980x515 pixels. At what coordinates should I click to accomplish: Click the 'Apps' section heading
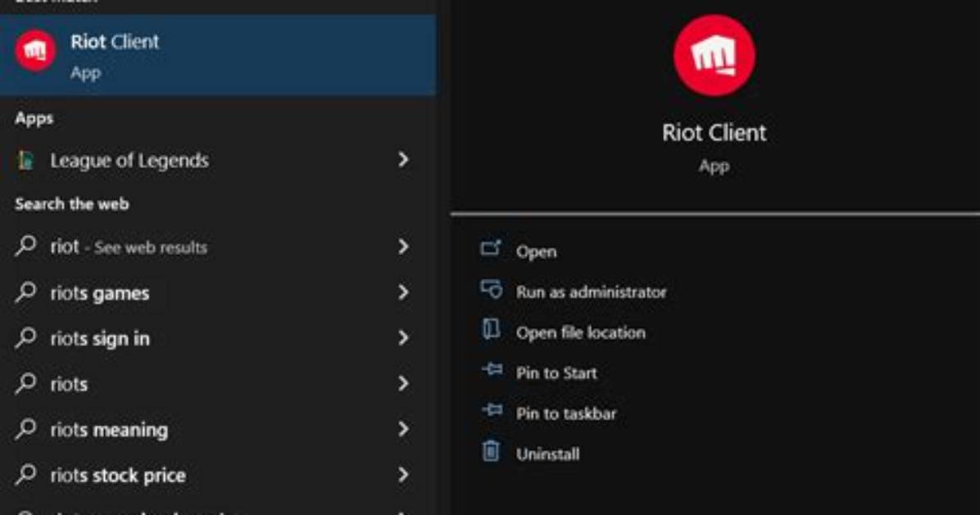point(34,119)
